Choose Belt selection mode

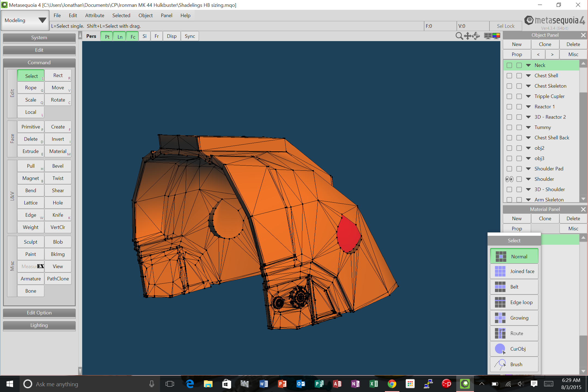coord(514,287)
